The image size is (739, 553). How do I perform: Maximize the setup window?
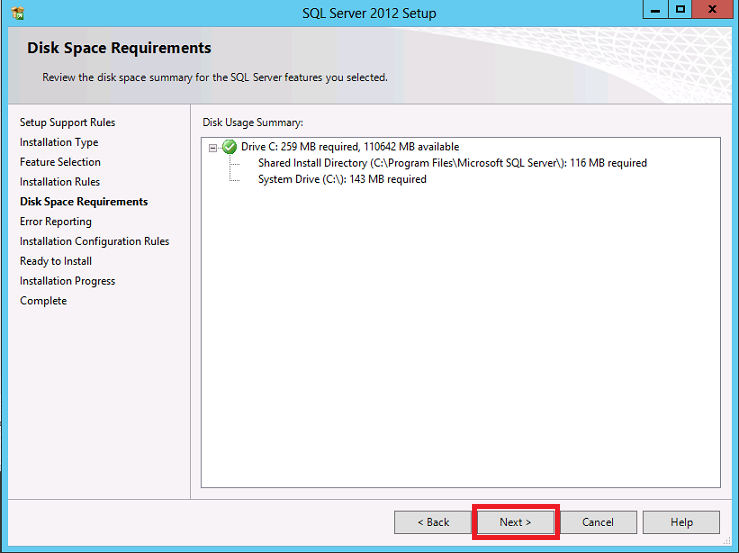pos(680,9)
